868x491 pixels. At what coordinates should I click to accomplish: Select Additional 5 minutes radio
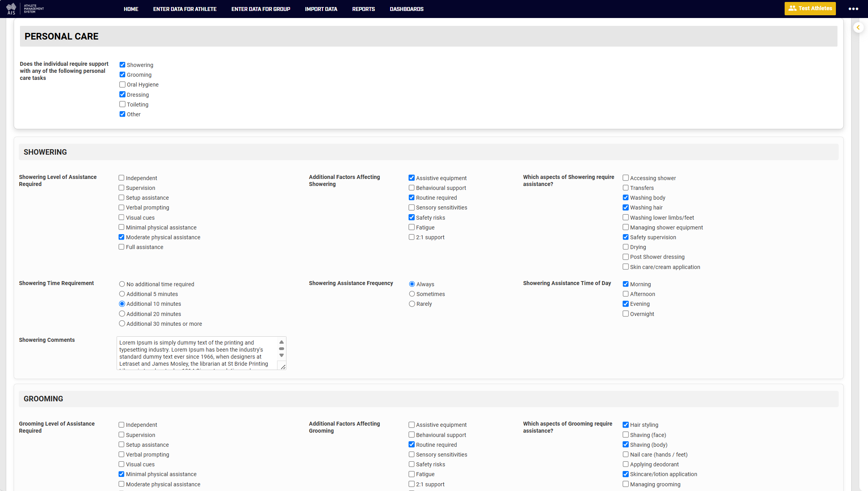pyautogui.click(x=122, y=294)
